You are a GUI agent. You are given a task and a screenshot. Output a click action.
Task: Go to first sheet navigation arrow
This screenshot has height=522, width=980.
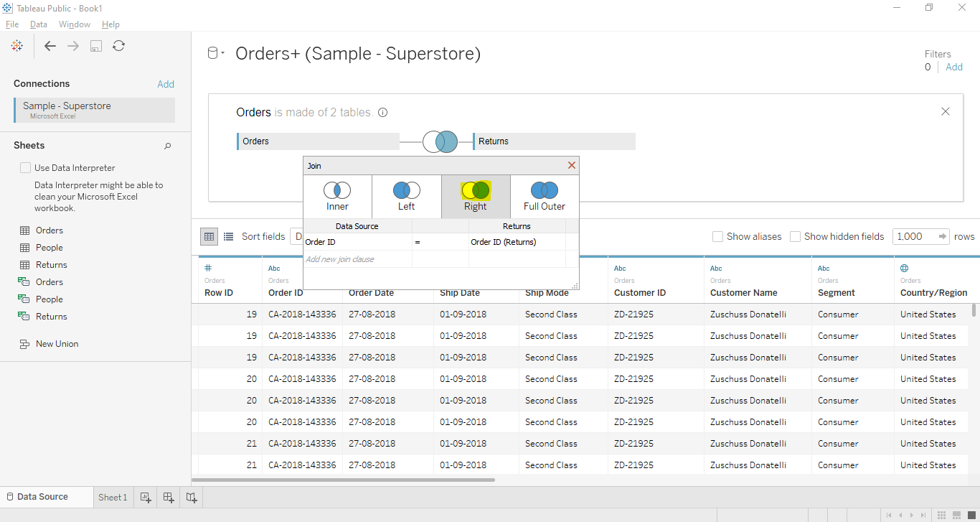[889, 515]
